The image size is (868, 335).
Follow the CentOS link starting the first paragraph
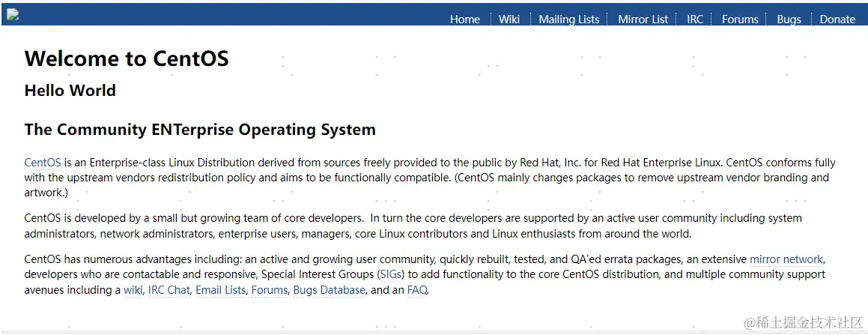tap(43, 163)
